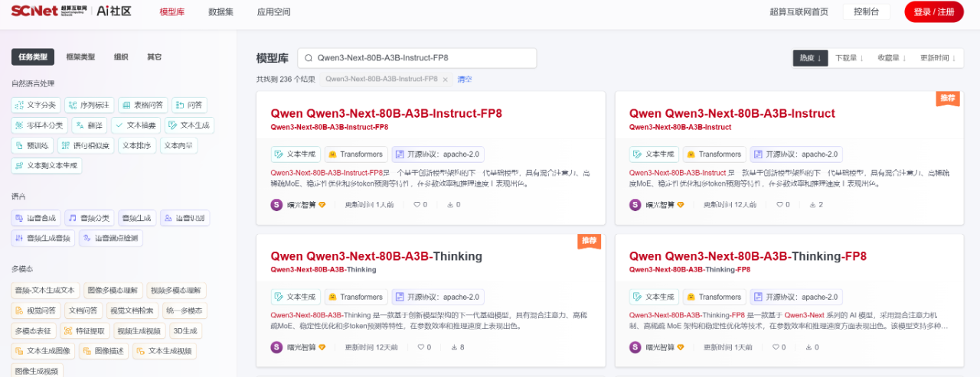Click heart icon on Qwen3-Next-80B-A3B-Thinking card

[420, 347]
